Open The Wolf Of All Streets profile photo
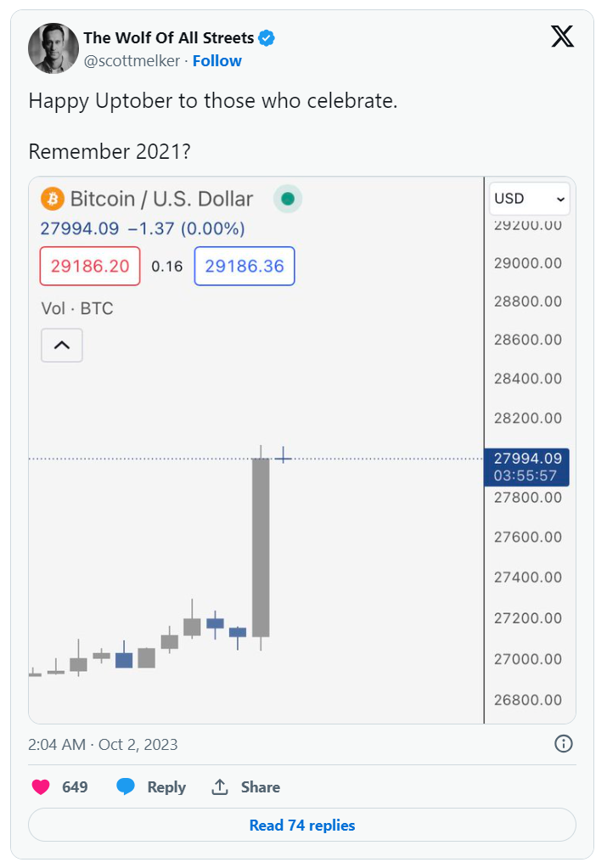The width and height of the screenshot is (607, 868). (53, 48)
